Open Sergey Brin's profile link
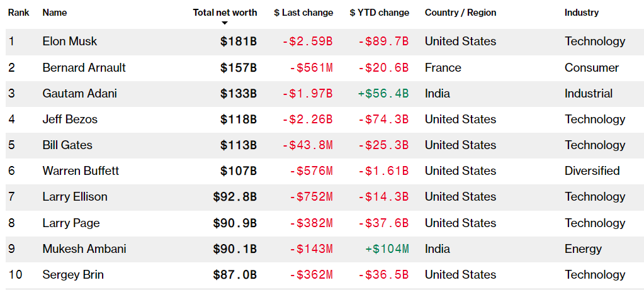The image size is (644, 290). 73,275
